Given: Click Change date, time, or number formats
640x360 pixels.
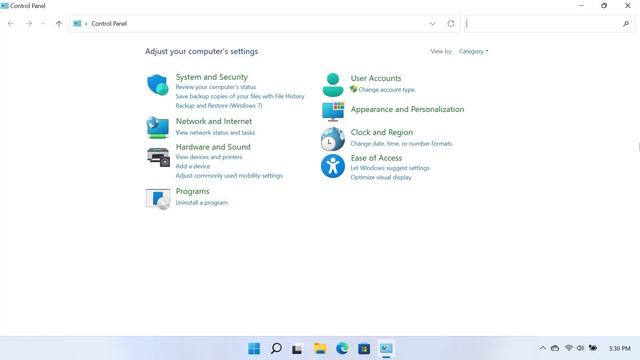Looking at the screenshot, I should tap(401, 144).
